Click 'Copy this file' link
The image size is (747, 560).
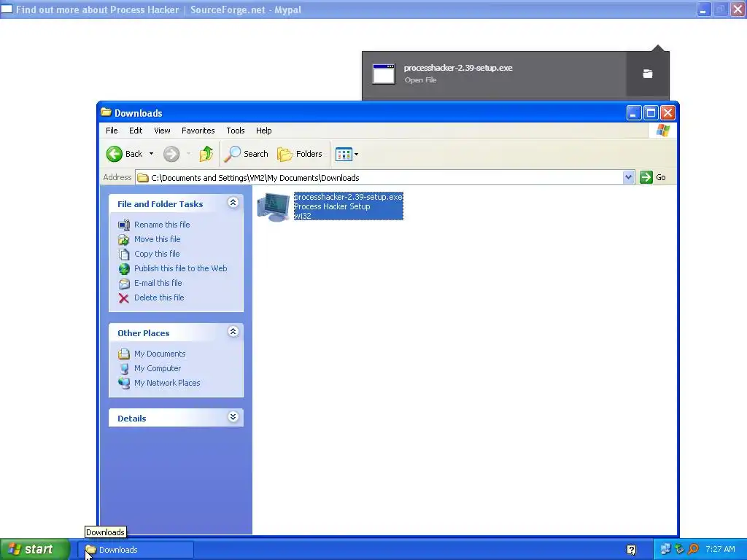pos(157,254)
